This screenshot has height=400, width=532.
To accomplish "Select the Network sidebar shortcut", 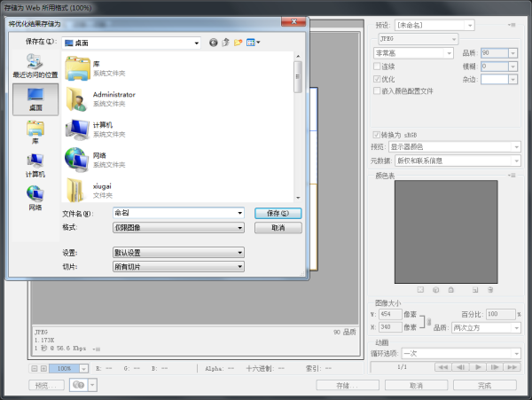I will (35, 198).
